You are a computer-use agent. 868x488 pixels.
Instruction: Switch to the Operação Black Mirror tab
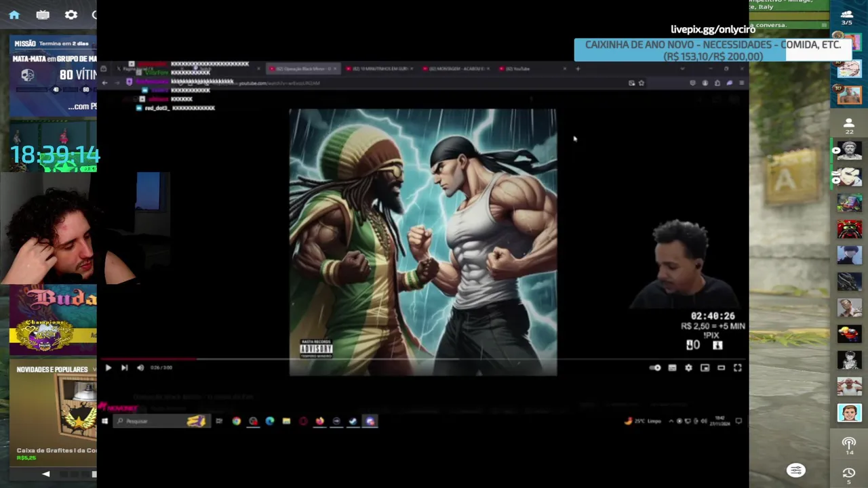pyautogui.click(x=302, y=68)
